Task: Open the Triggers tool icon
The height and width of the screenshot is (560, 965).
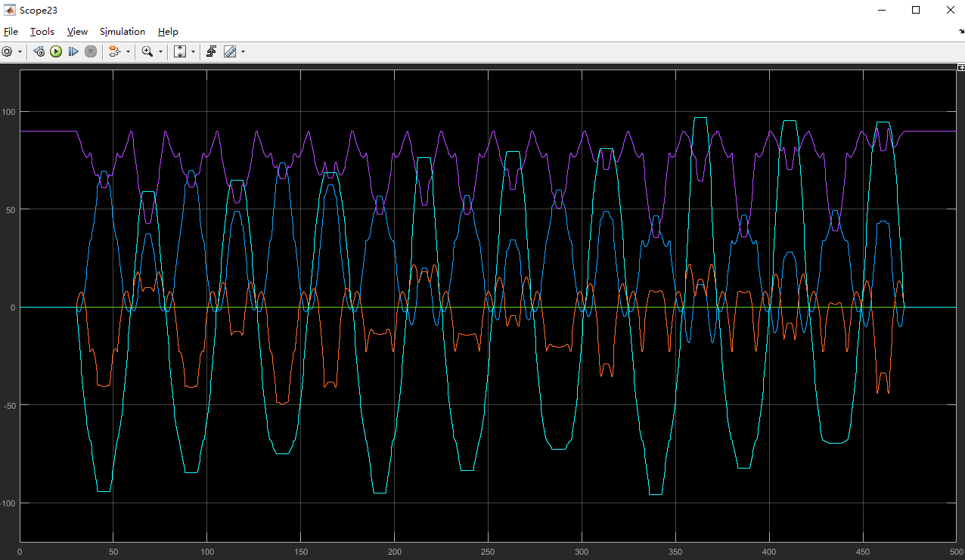Action: coord(212,51)
